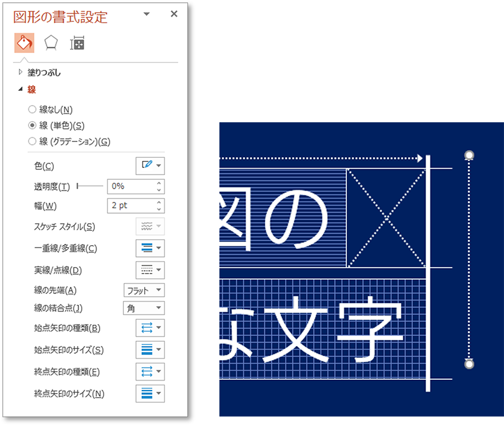This screenshot has width=504, height=425.
Task: Decrease line width with down spinner
Action: click(159, 209)
